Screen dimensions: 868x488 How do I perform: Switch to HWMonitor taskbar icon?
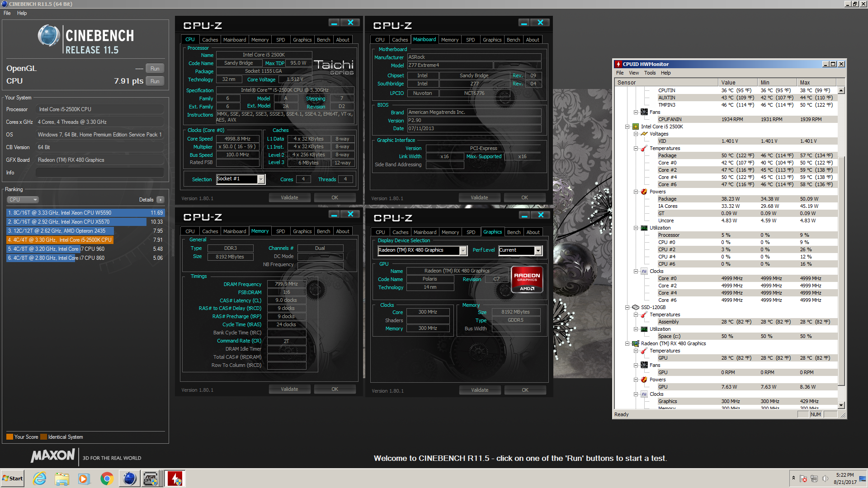175,479
